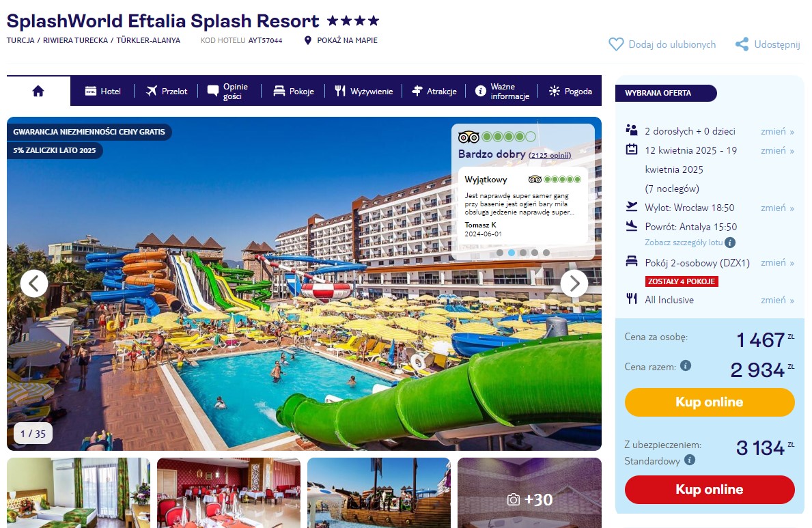Show next photo with right arrow
Viewport: 812px width, 528px height.
tap(574, 283)
